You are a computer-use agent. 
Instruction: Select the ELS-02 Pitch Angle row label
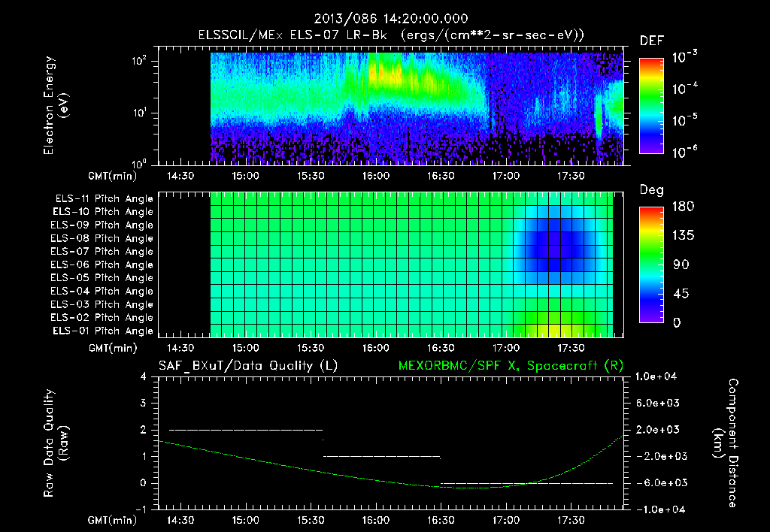[x=102, y=318]
